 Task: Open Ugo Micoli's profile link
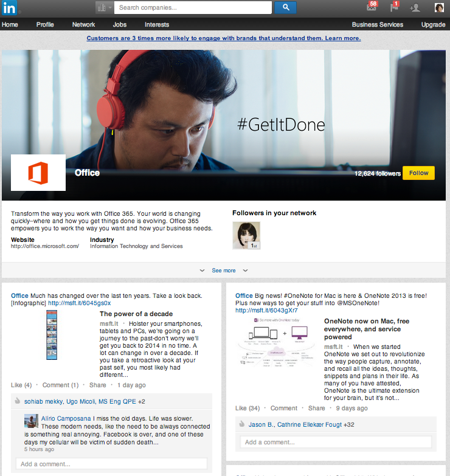[81, 402]
